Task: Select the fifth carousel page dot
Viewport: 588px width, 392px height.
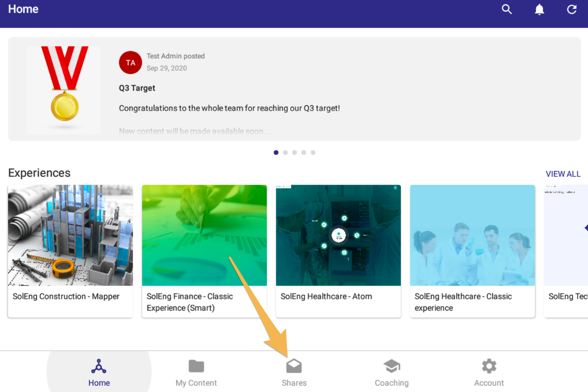Action: (313, 152)
